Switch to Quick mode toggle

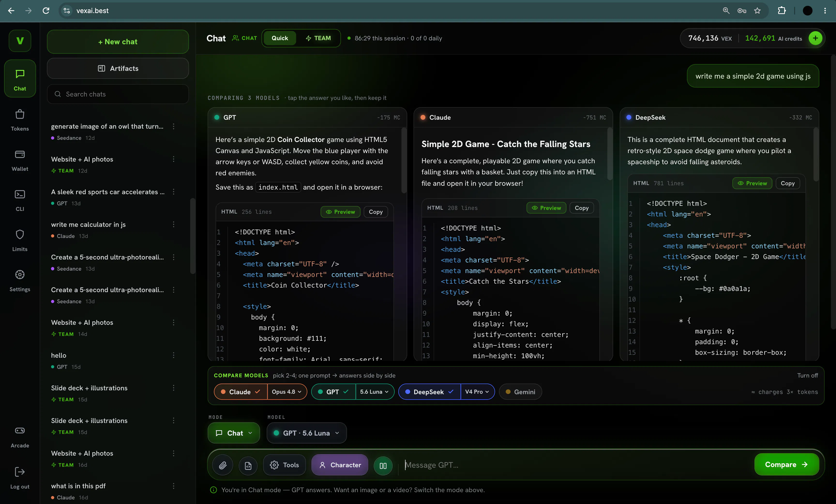[279, 38]
